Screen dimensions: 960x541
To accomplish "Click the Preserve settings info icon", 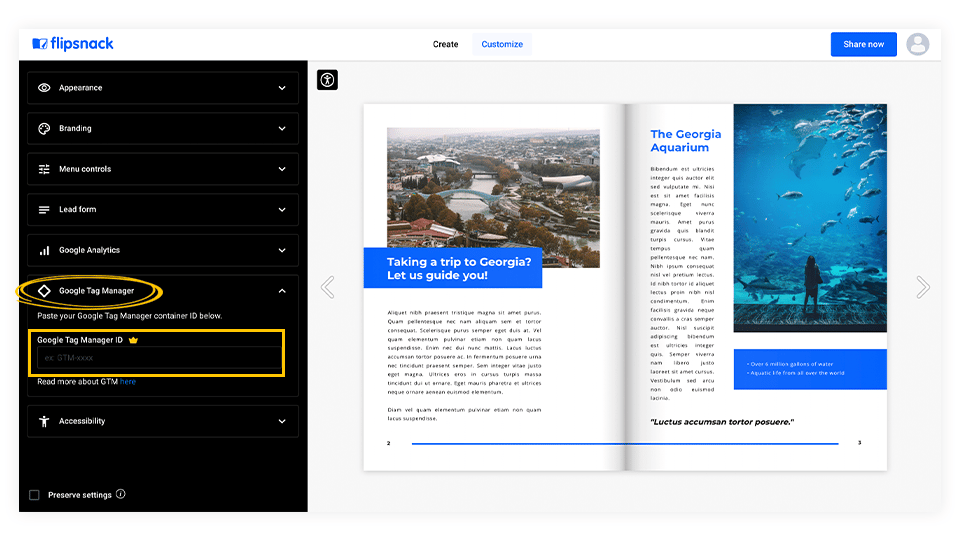I will [x=121, y=494].
